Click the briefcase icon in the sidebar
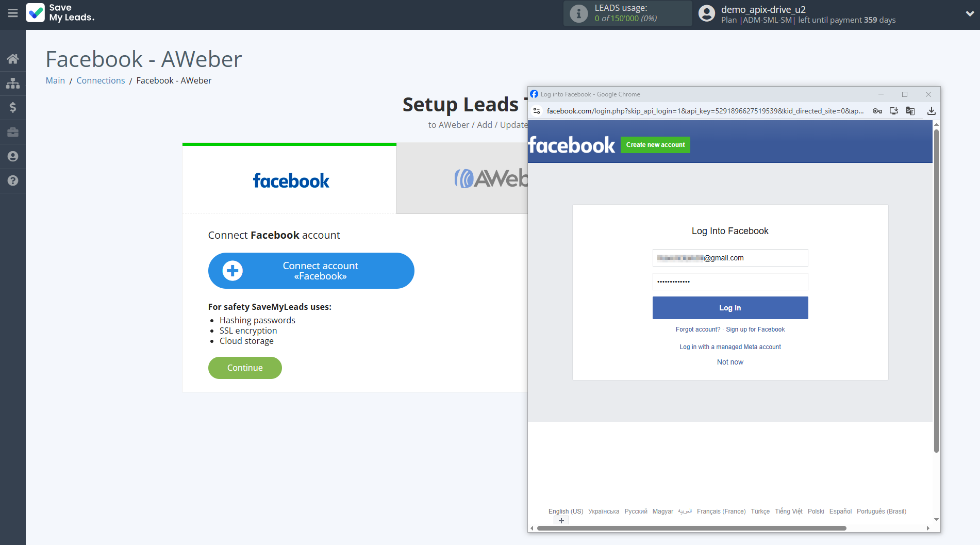The height and width of the screenshot is (545, 980). [x=13, y=132]
